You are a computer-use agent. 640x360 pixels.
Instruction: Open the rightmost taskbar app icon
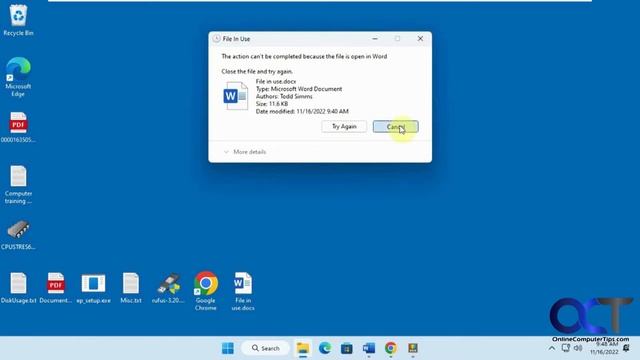(413, 348)
